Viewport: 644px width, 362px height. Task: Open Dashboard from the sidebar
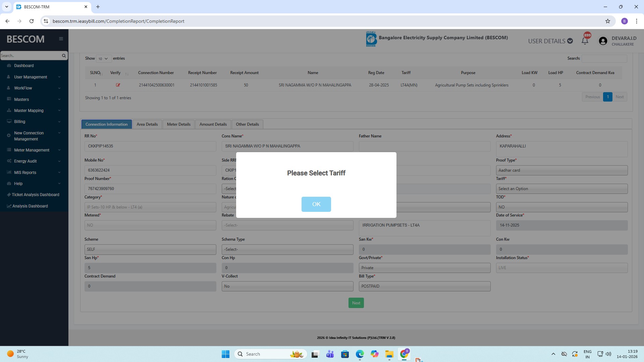pos(24,66)
